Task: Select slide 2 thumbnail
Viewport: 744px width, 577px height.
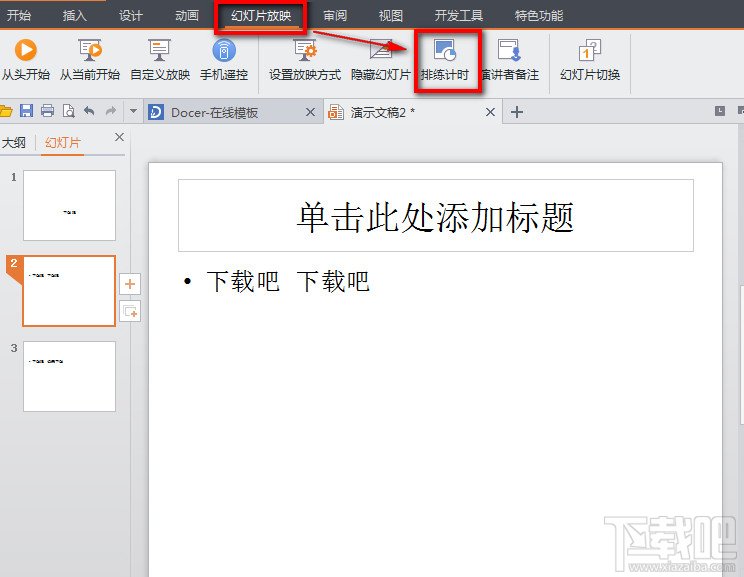Action: pos(69,291)
